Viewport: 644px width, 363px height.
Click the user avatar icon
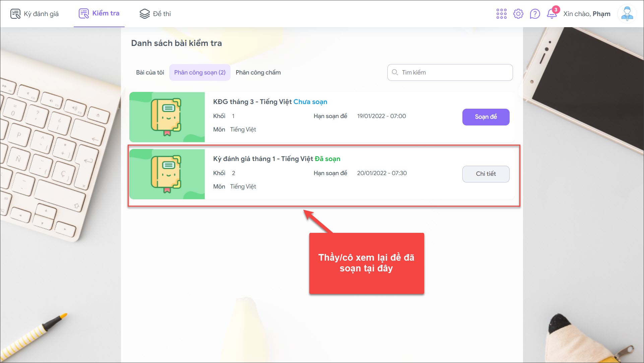(627, 14)
